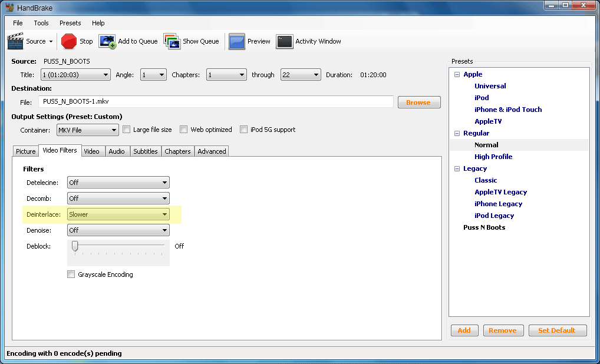Viewport: 600px width, 364px height.
Task: Open the Source dropdown arrow
Action: click(x=51, y=42)
